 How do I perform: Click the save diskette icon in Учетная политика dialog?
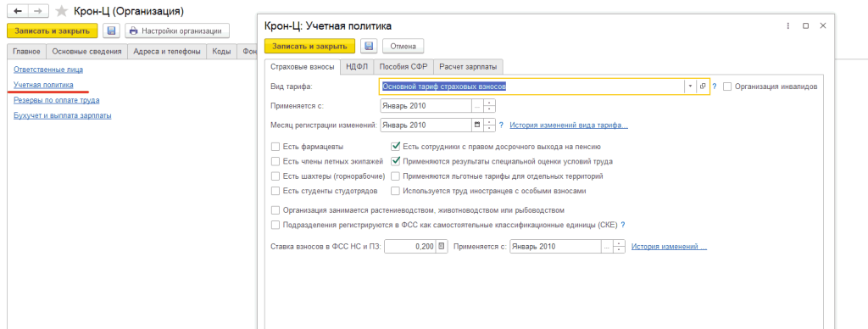[370, 46]
